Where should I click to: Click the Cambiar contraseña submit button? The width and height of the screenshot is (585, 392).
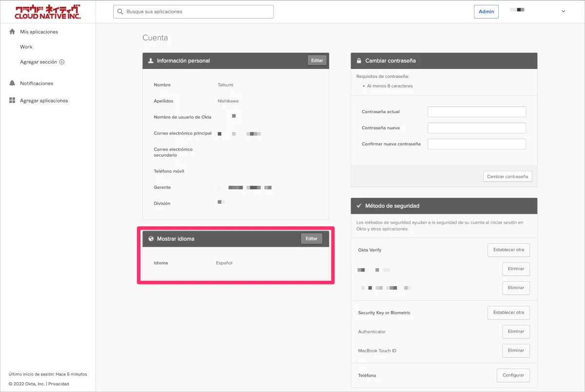[x=507, y=176]
